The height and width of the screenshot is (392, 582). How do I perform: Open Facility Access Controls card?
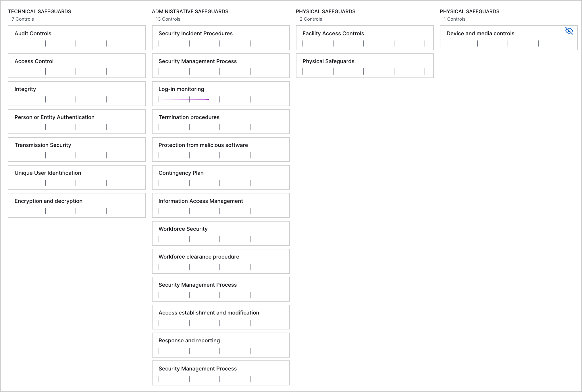[x=365, y=38]
